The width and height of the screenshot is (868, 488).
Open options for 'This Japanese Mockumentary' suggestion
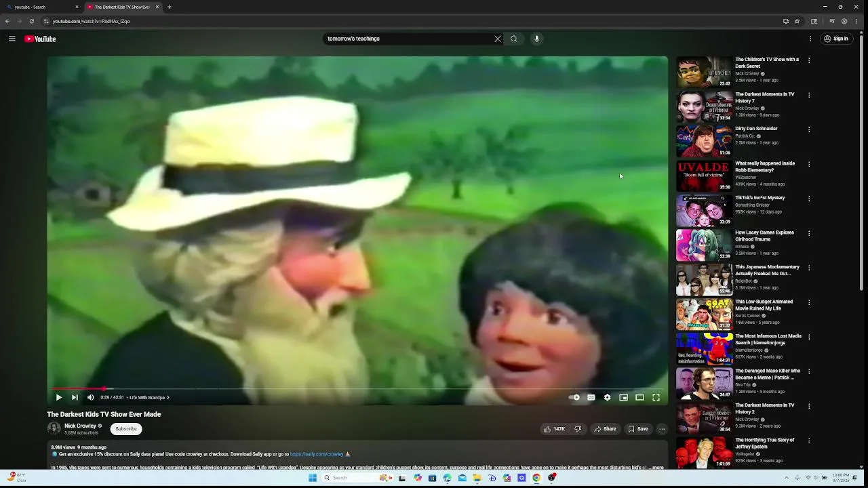808,268
